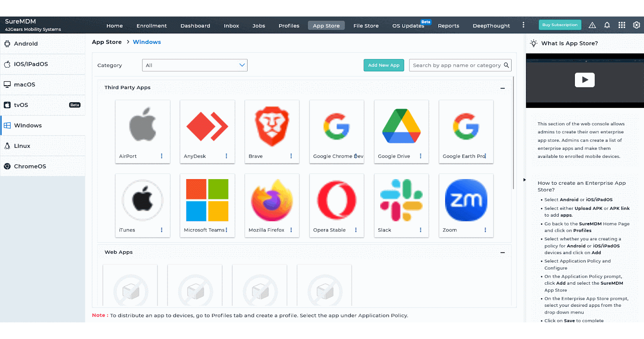The image size is (644, 339).
Task: Click the Buy Subscription button
Action: coord(560,25)
